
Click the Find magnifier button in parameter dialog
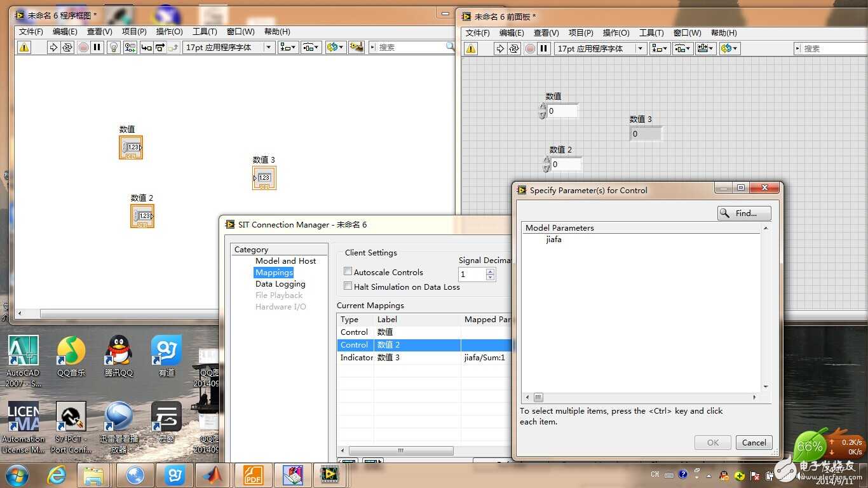tap(744, 213)
